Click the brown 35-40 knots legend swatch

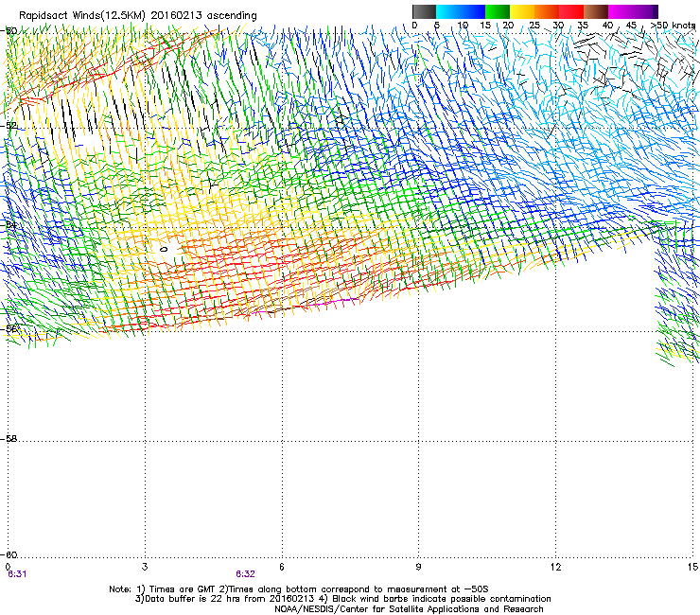pos(596,11)
